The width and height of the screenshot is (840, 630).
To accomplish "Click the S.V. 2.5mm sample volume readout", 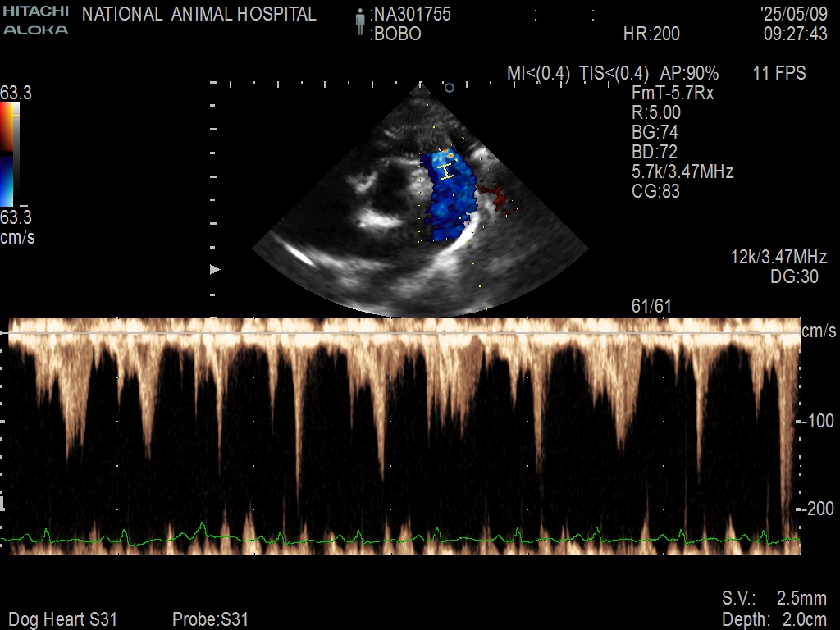I will pyautogui.click(x=774, y=597).
